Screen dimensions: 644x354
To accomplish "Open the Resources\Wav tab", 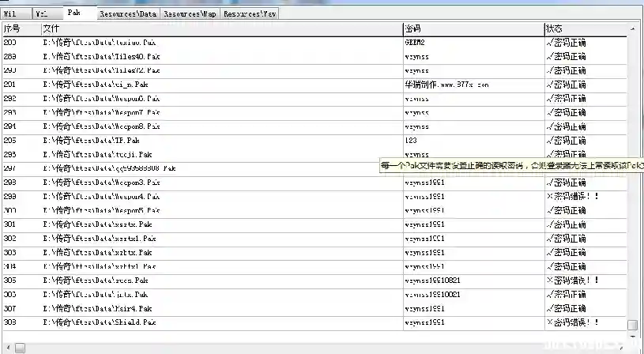I will coord(250,14).
